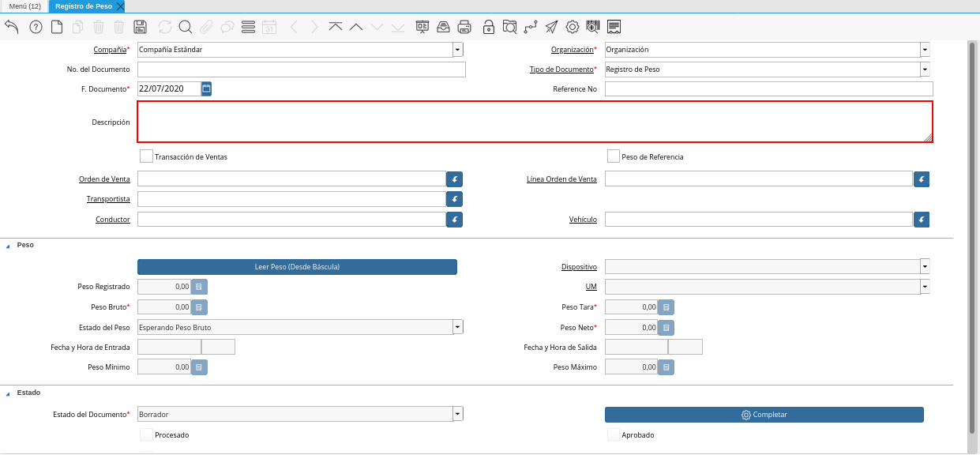Toggle the Aprobado checkbox
Viewport: 980px width, 455px height.
tap(614, 434)
